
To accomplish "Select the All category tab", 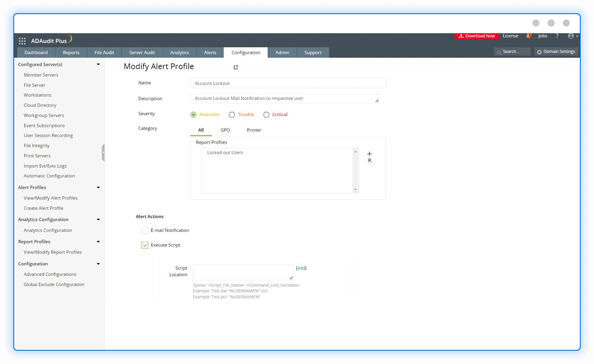I will coord(201,130).
